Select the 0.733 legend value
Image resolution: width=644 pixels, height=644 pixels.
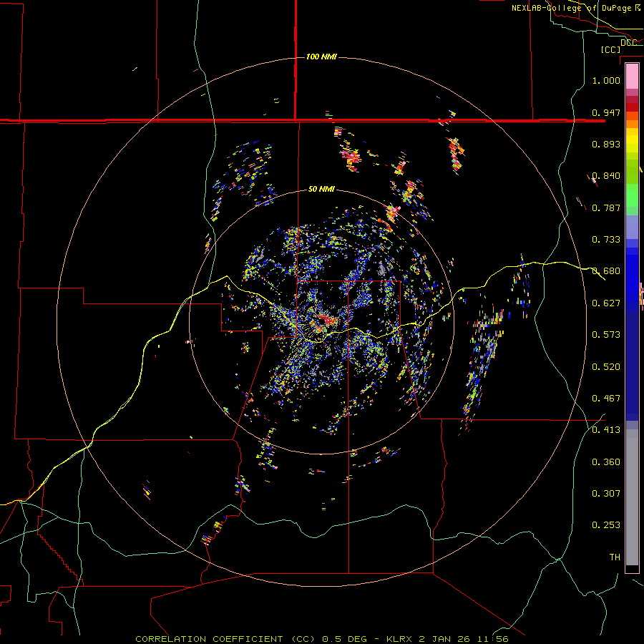coord(606,240)
